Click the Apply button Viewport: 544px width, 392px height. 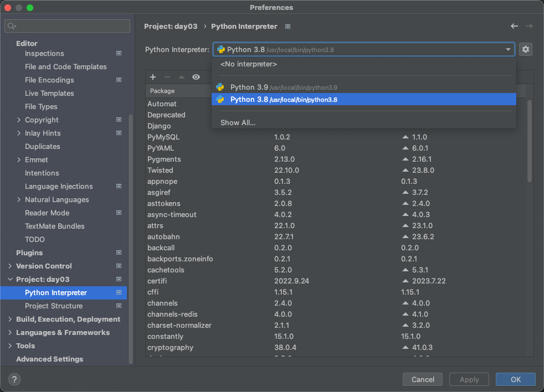pos(469,379)
